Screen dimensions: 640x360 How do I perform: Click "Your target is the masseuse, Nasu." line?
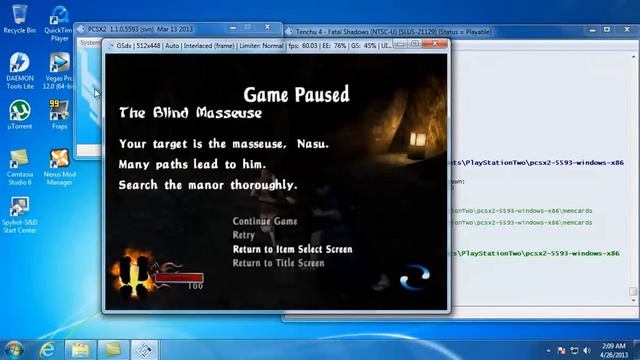[224, 144]
